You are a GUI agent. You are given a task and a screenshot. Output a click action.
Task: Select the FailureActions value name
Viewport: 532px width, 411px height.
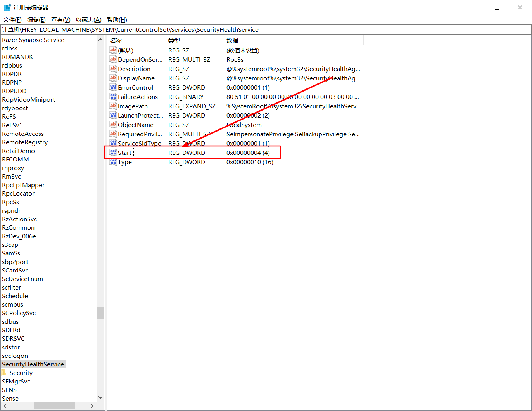pyautogui.click(x=138, y=97)
